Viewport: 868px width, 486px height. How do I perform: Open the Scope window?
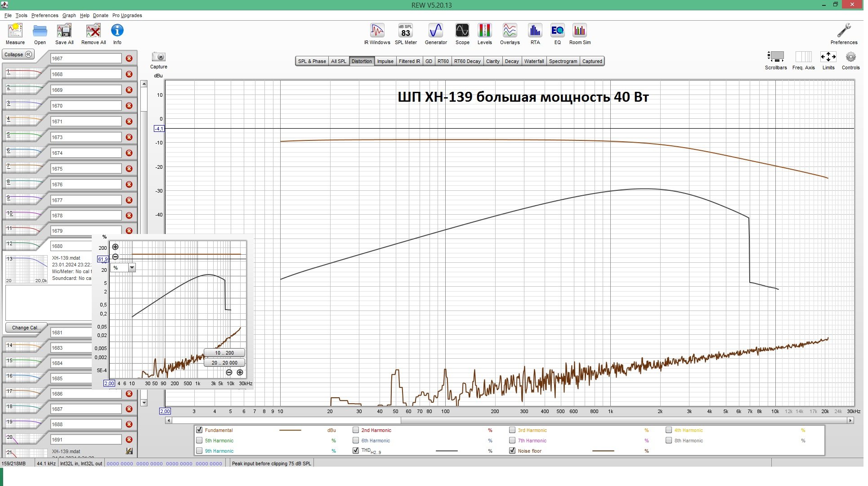[x=462, y=34]
